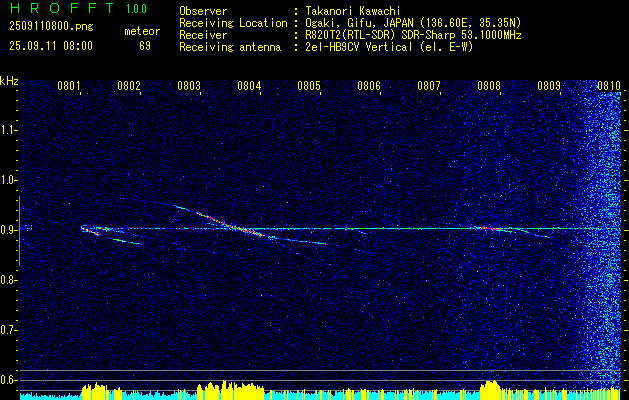Click the R820T2(RTL-SDR) receiver line
Image resolution: width=629 pixels, height=400 pixels.
click(x=413, y=35)
